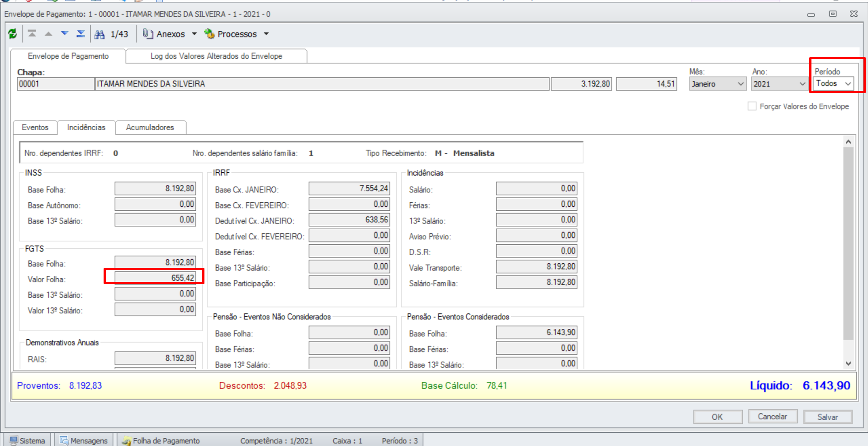Click FGTS Valor 13º Salário field

pos(155,309)
